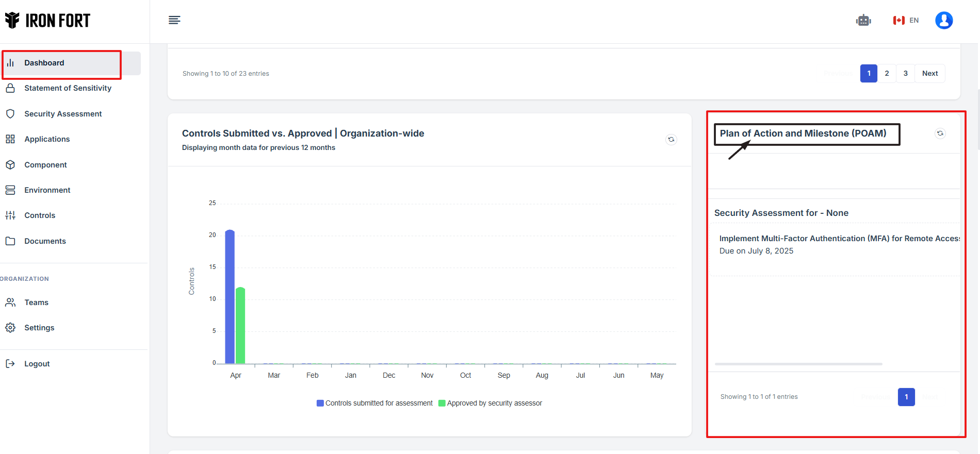This screenshot has width=980, height=454.
Task: Open Statement of Sensitivity in the sidebar
Action: coord(68,88)
